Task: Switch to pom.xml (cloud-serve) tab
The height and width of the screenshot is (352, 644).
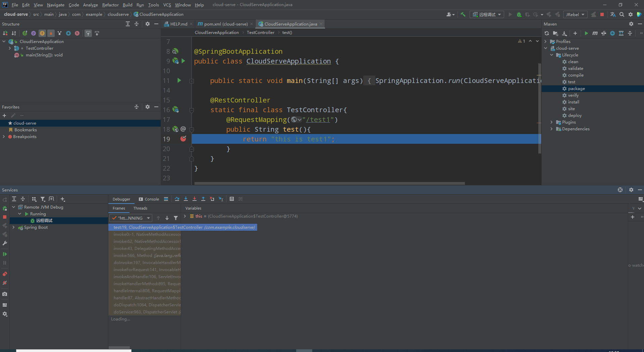Action: 226,24
